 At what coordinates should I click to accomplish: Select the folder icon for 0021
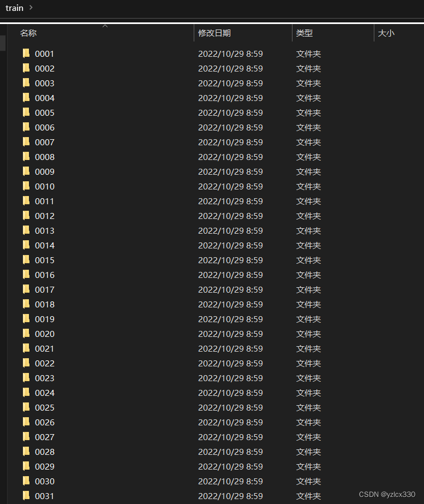click(26, 348)
